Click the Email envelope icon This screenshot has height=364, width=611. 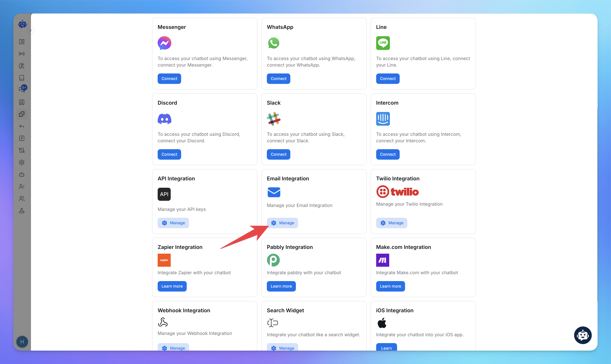click(x=274, y=192)
